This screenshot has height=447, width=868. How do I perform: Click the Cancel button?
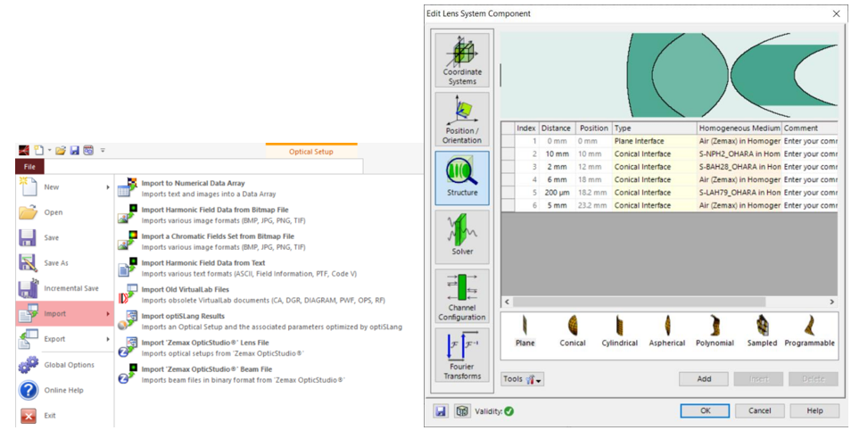(x=759, y=411)
